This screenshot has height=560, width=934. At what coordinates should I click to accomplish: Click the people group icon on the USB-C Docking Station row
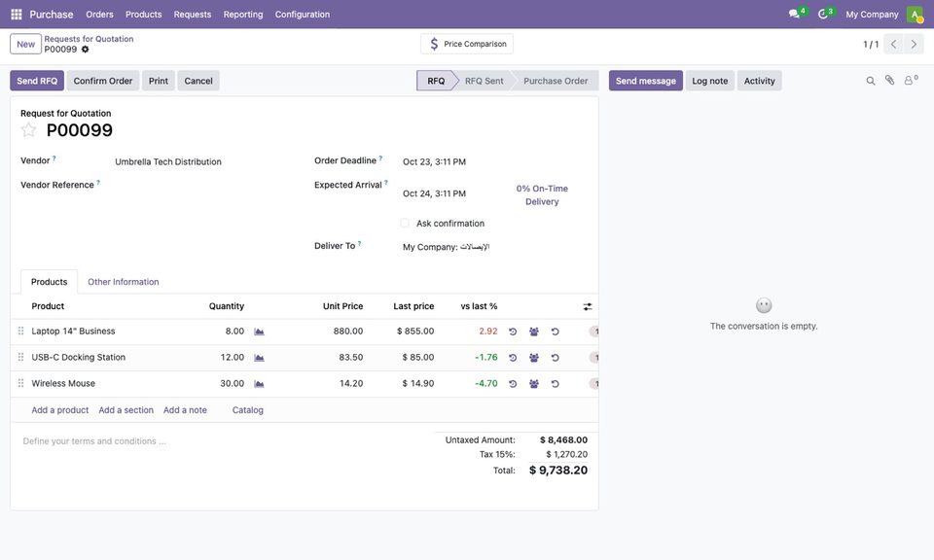pos(534,358)
